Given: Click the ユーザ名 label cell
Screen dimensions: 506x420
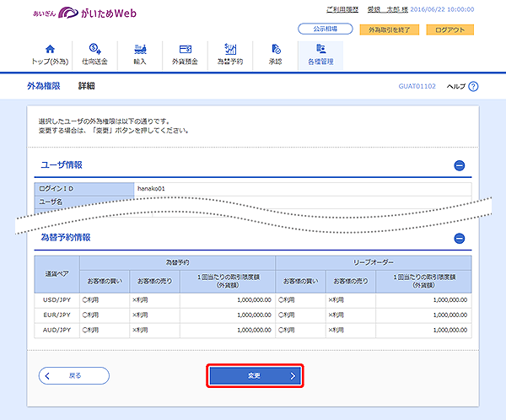Looking at the screenshot, I should click(84, 202).
